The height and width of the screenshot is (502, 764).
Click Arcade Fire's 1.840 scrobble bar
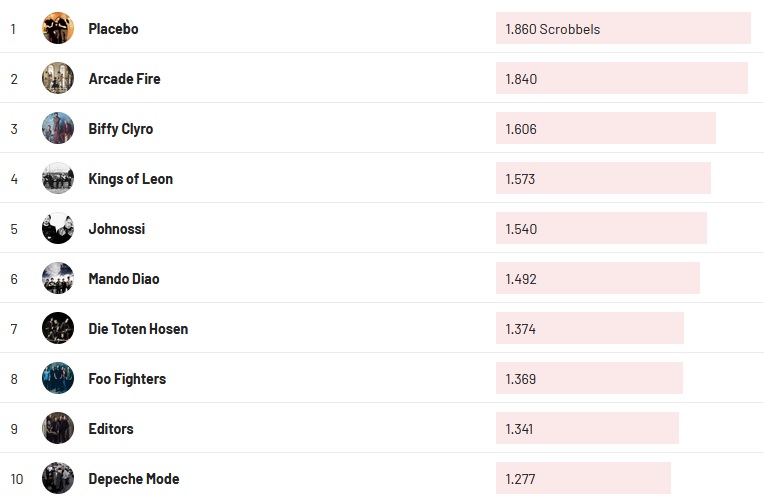621,79
